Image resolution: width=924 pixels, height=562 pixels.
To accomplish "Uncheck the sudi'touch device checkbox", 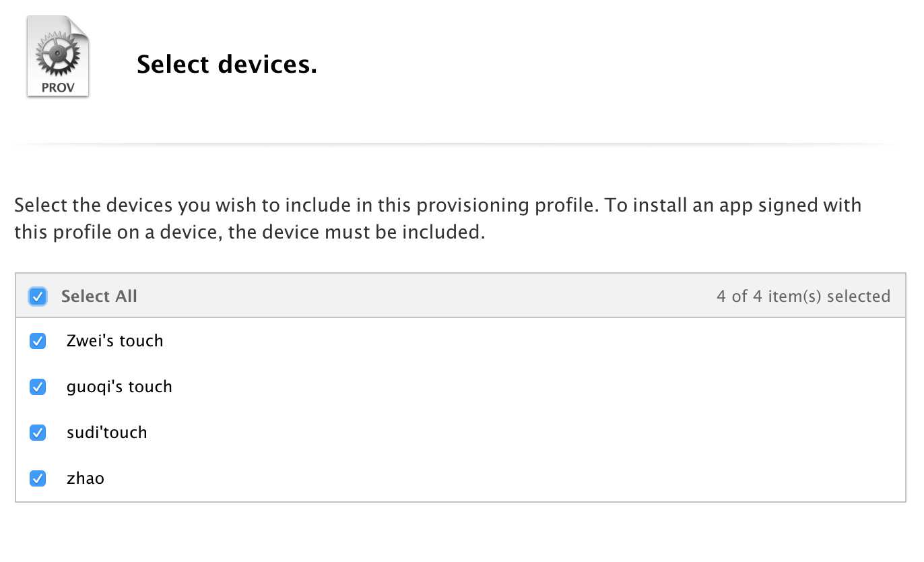I will (38, 433).
